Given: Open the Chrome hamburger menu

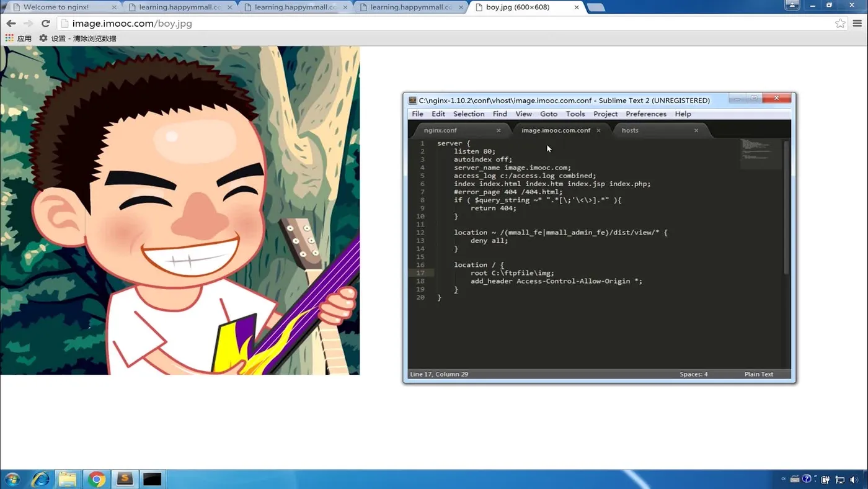Looking at the screenshot, I should 857,24.
